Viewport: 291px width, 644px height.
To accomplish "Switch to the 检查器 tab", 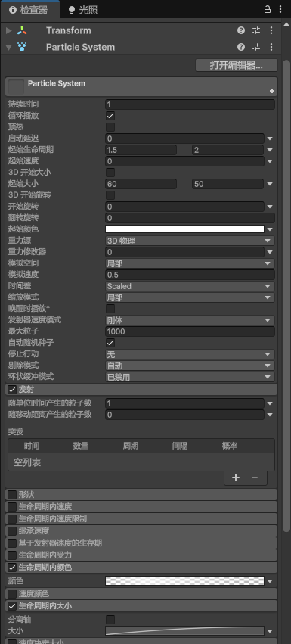I will pyautogui.click(x=29, y=9).
